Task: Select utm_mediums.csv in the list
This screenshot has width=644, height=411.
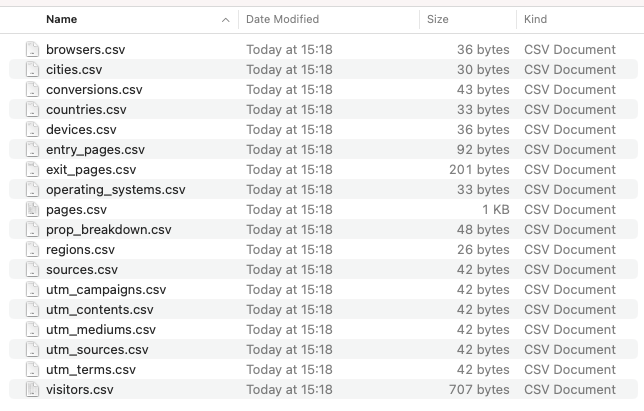Action: coord(100,330)
